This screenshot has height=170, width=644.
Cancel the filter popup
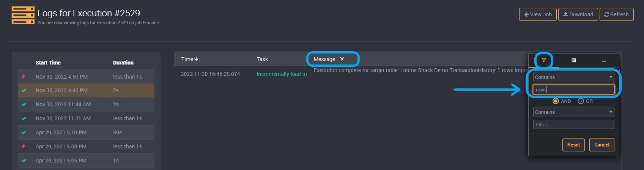[601, 145]
